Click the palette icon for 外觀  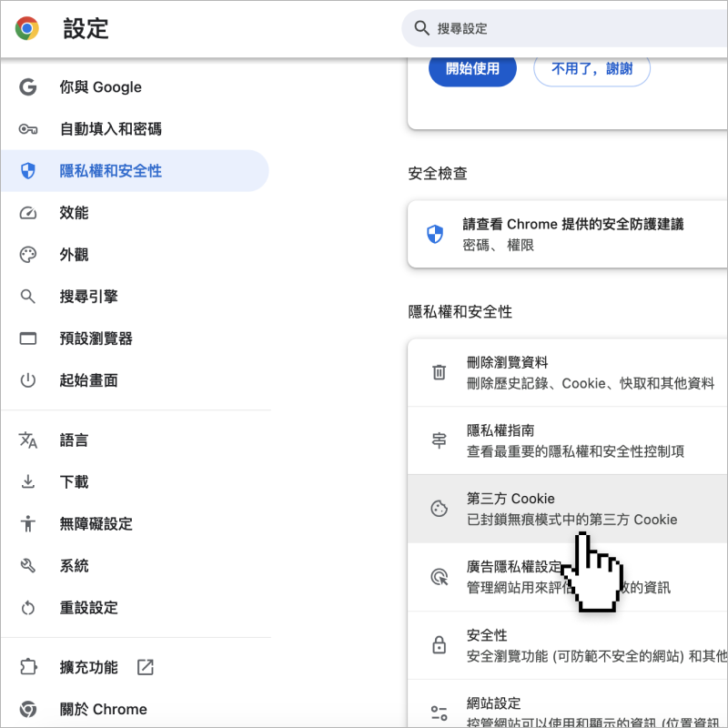pos(28,255)
